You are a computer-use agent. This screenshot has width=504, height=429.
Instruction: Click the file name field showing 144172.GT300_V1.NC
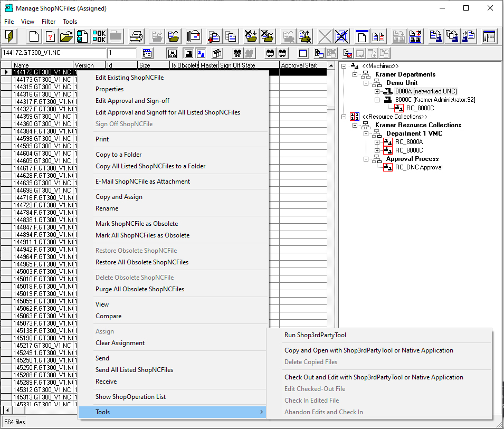click(x=54, y=53)
